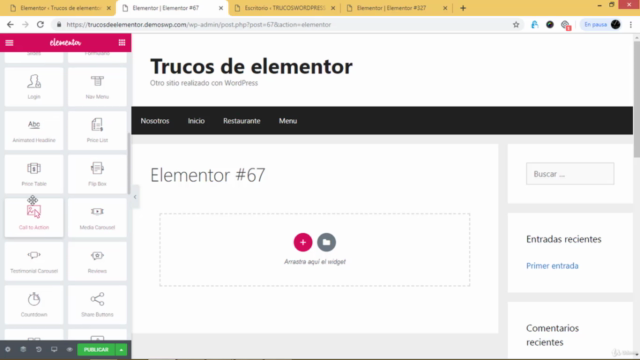
Task: Open the Nosotros menu item
Action: coord(155,121)
